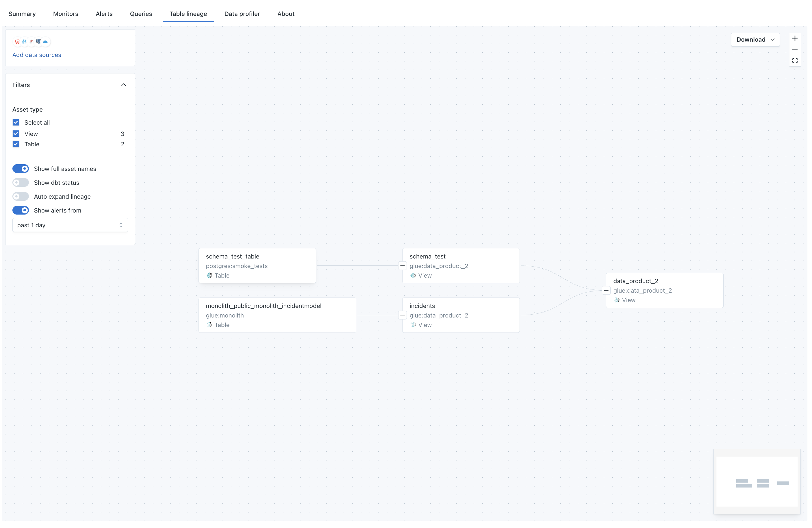Open the past 1 day selector

point(70,225)
